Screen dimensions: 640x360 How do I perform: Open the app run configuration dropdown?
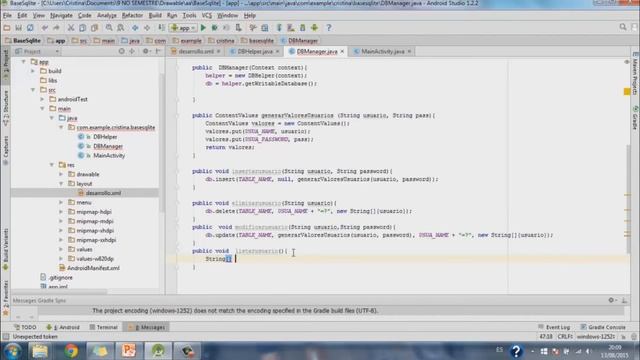[184, 28]
